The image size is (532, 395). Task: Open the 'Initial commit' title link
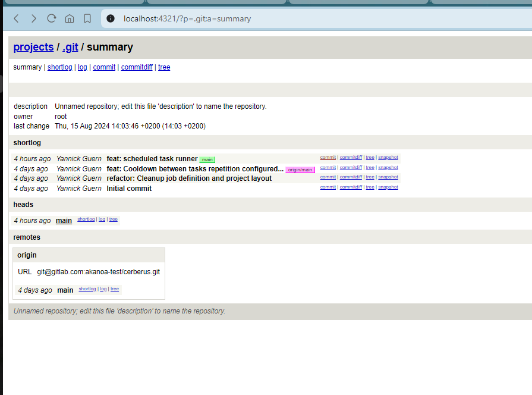tap(129, 189)
